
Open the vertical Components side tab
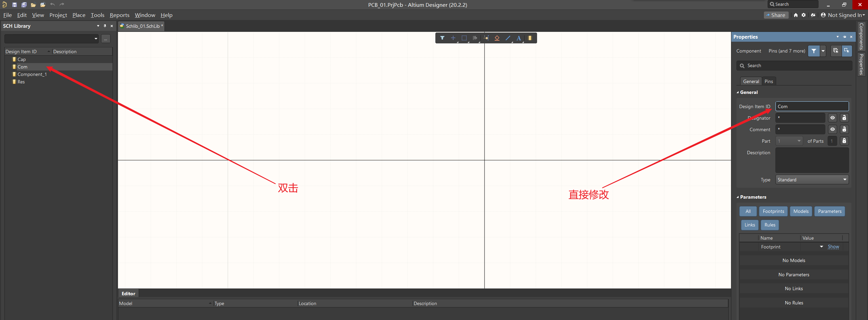click(861, 36)
